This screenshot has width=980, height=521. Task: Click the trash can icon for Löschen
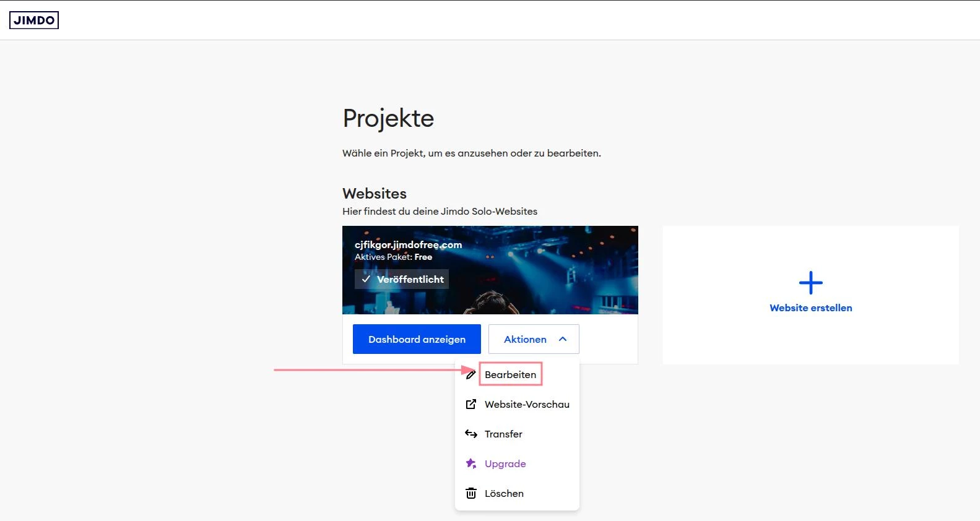click(471, 493)
